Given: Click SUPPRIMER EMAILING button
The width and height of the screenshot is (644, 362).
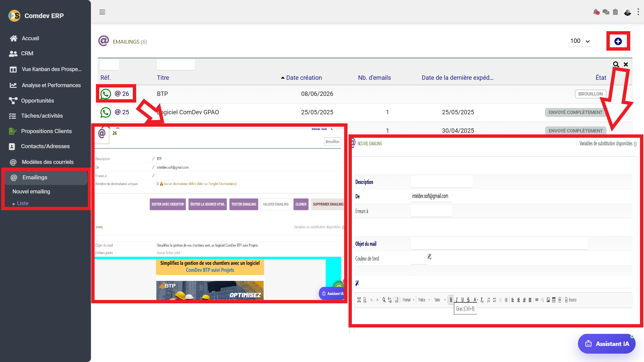Looking at the screenshot, I should 328,204.
